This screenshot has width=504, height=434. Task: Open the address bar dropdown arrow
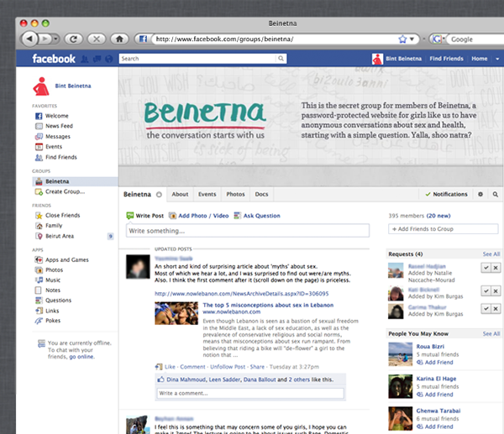click(x=412, y=39)
